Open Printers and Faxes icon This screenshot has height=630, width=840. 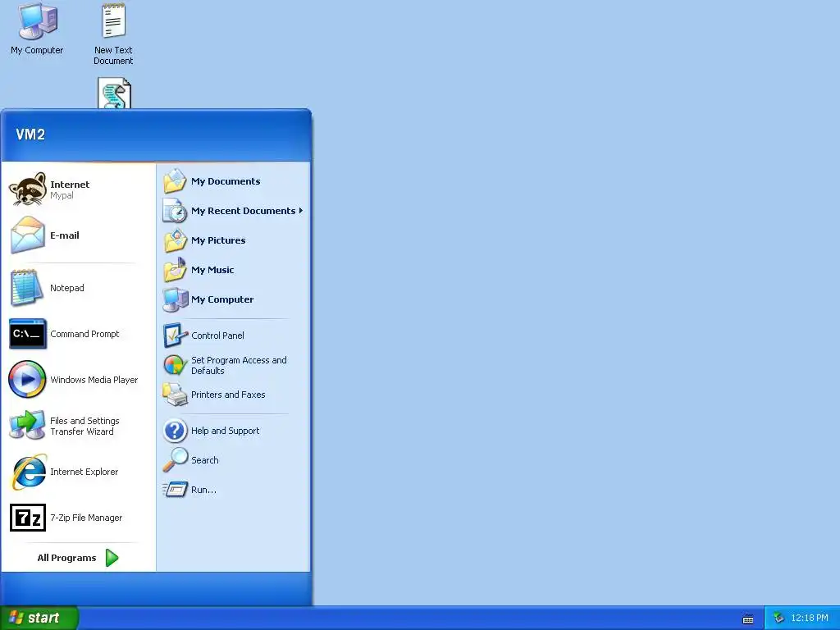[x=175, y=395]
